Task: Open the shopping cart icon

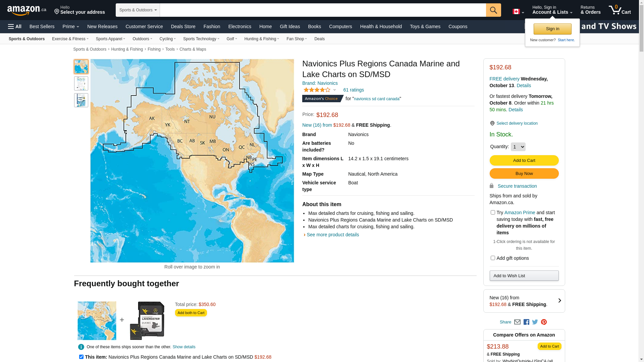Action: (x=620, y=10)
